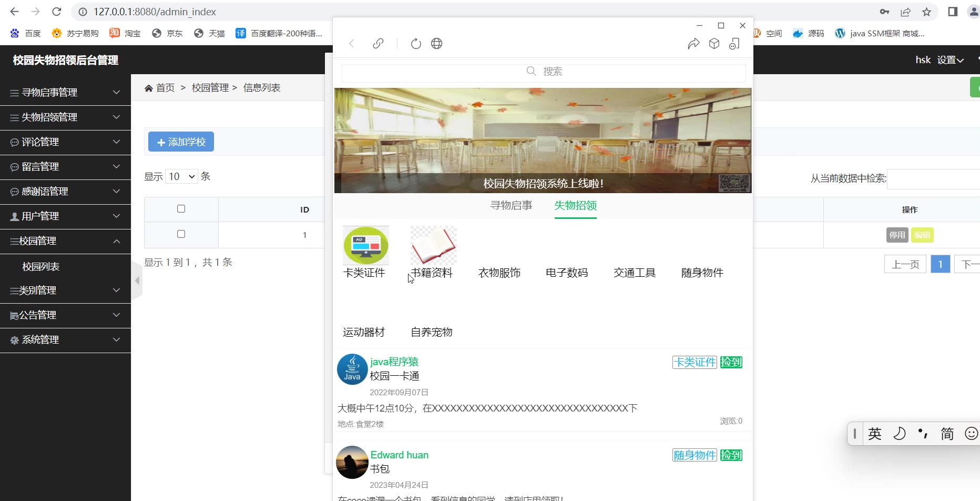Click the share arrow icon in the popup window

(693, 44)
